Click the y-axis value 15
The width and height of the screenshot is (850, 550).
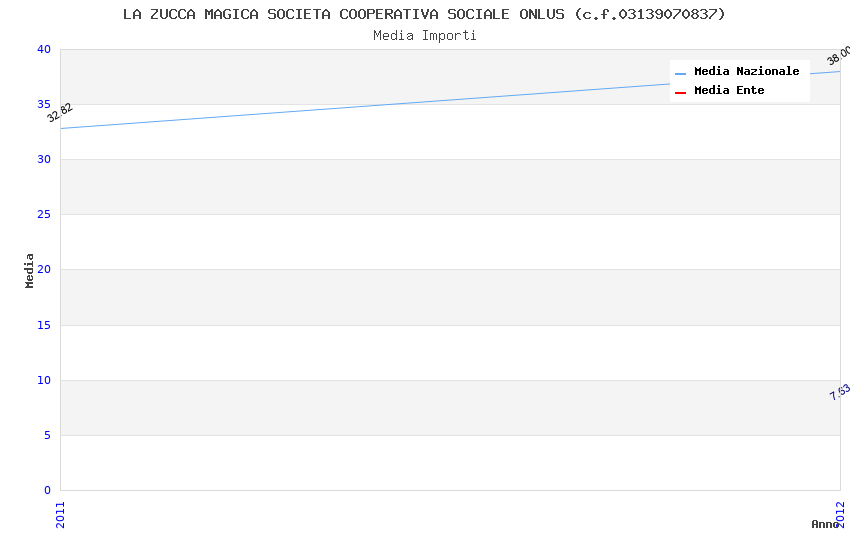pos(44,325)
